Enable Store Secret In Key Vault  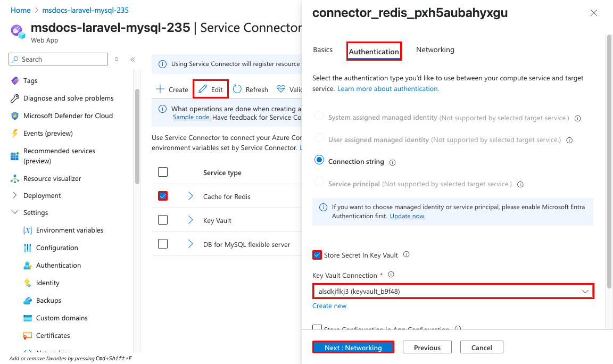[317, 255]
